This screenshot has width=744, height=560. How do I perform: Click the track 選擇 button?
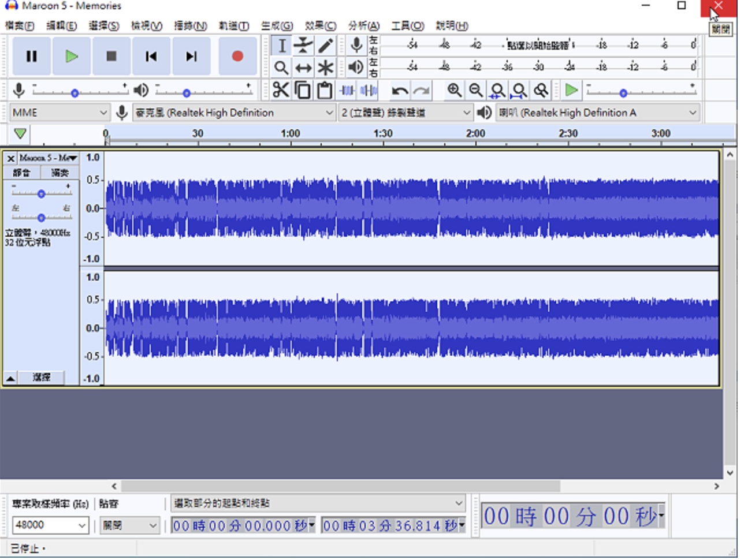pyautogui.click(x=41, y=379)
